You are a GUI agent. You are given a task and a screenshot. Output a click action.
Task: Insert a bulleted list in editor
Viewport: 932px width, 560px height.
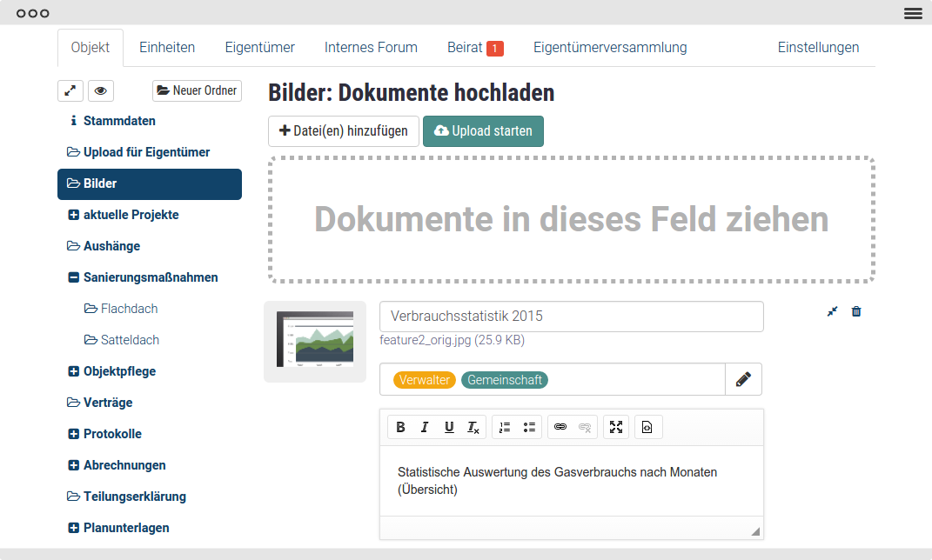point(529,427)
